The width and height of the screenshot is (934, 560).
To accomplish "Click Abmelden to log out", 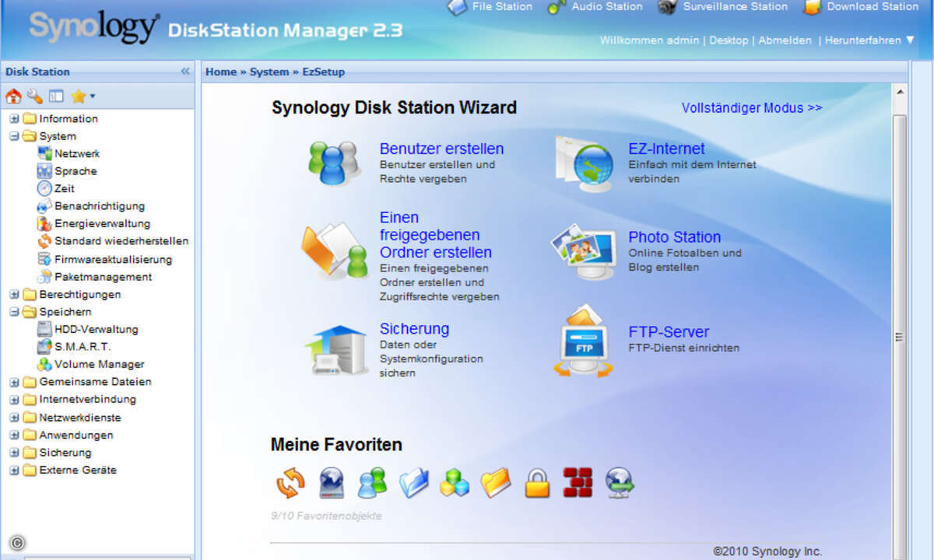I will pyautogui.click(x=785, y=40).
